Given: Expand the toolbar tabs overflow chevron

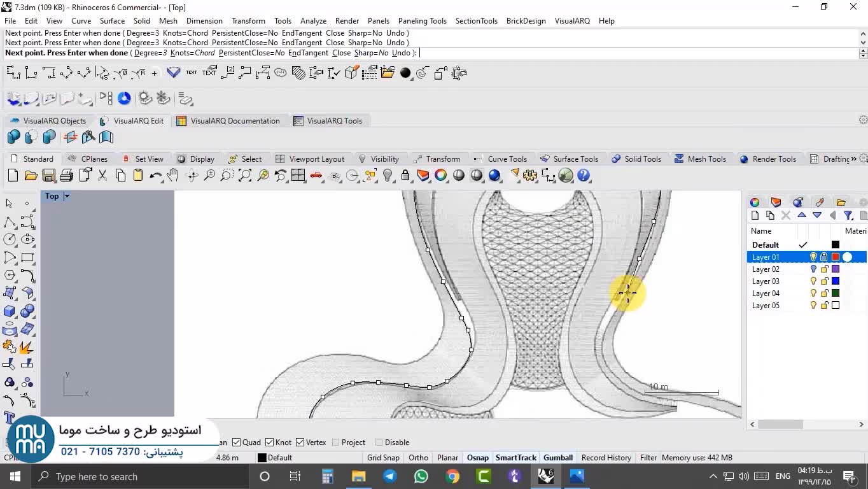Looking at the screenshot, I should pyautogui.click(x=853, y=159).
